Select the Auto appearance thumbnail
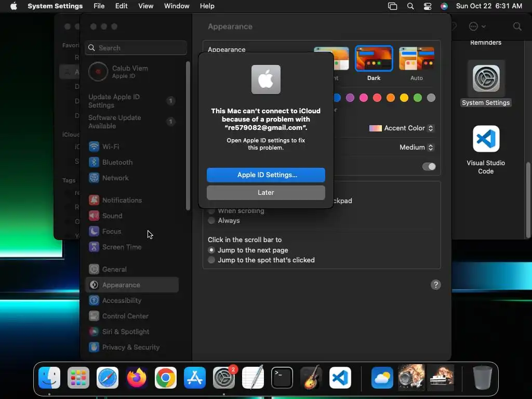532x399 pixels. pos(417,59)
